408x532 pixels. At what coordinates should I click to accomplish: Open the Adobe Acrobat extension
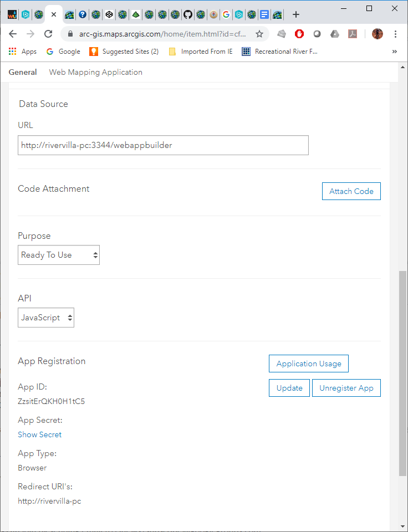[353, 34]
